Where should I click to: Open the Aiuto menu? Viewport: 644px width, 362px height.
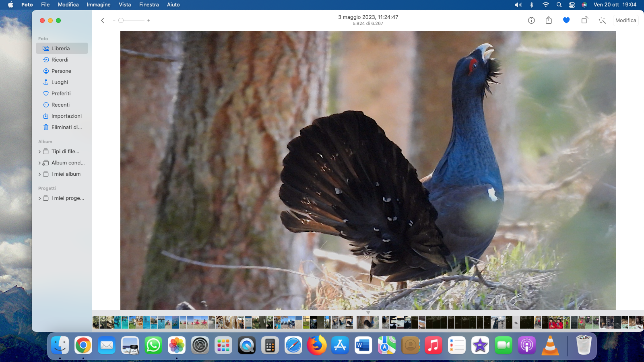[x=173, y=5]
